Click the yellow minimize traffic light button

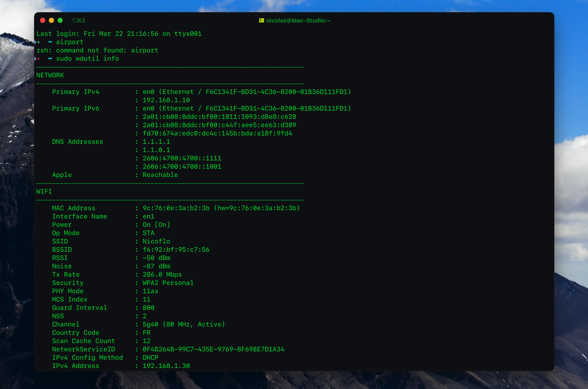click(x=51, y=20)
